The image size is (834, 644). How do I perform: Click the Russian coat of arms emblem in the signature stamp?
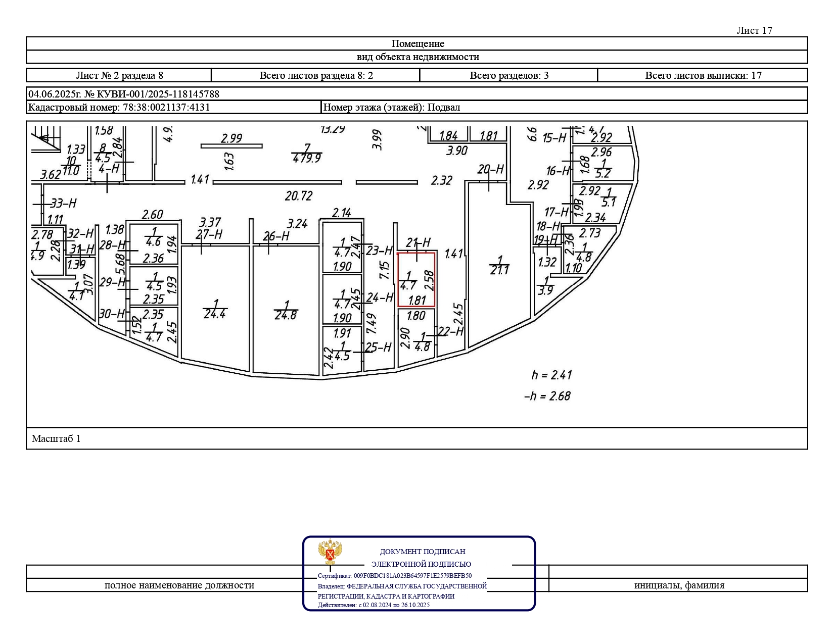[330, 552]
